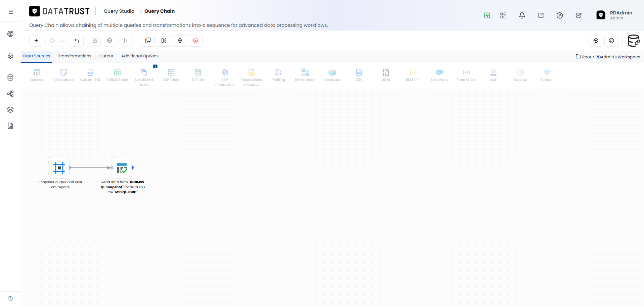The height and width of the screenshot is (306, 644).
Task: Select the RD Database data source
Action: click(x=63, y=75)
